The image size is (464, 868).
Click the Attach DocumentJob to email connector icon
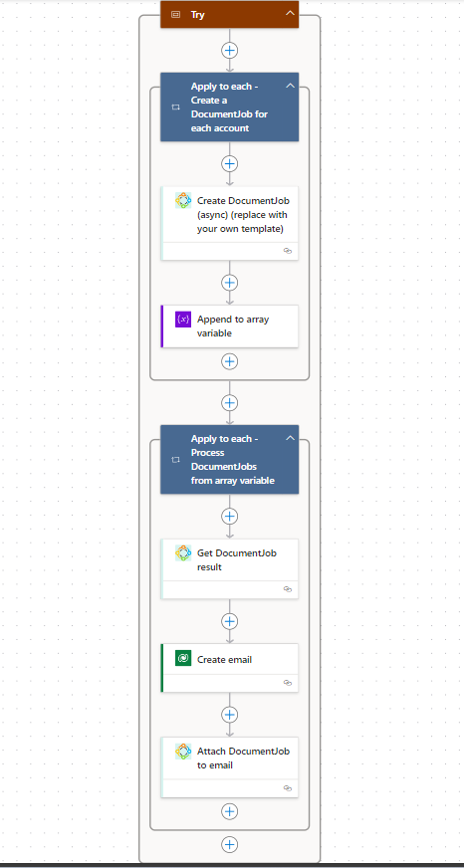(183, 752)
